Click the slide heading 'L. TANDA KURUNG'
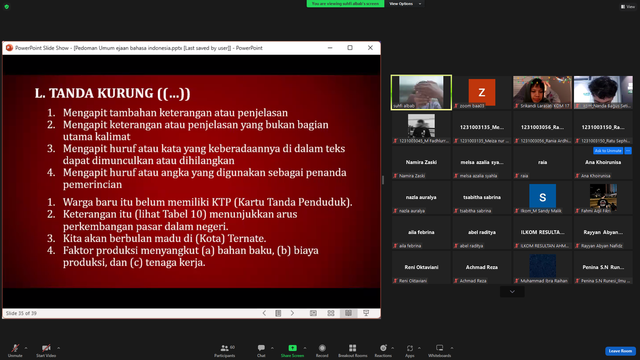This screenshot has width=640, height=360. (x=112, y=93)
